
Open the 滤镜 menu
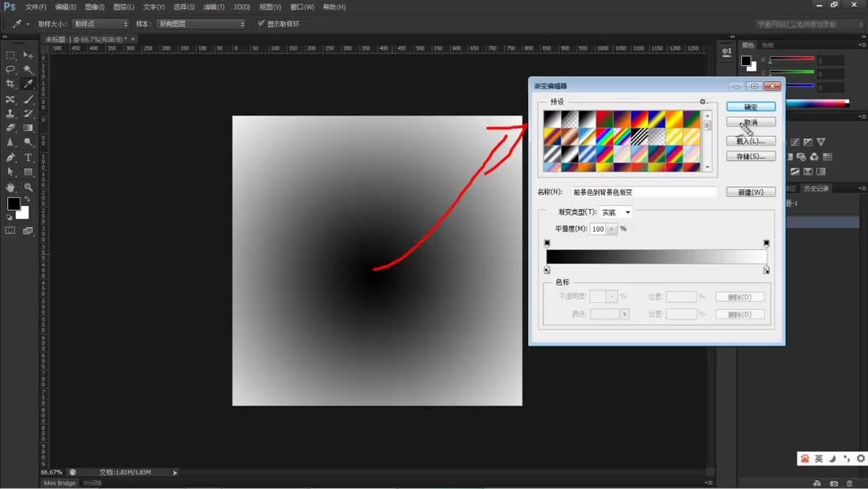pyautogui.click(x=211, y=7)
